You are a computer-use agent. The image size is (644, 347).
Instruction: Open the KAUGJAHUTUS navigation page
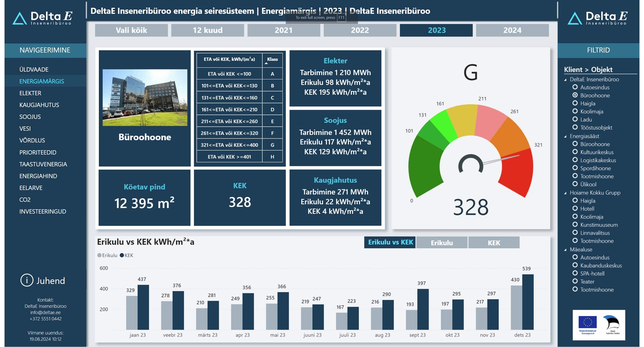39,105
